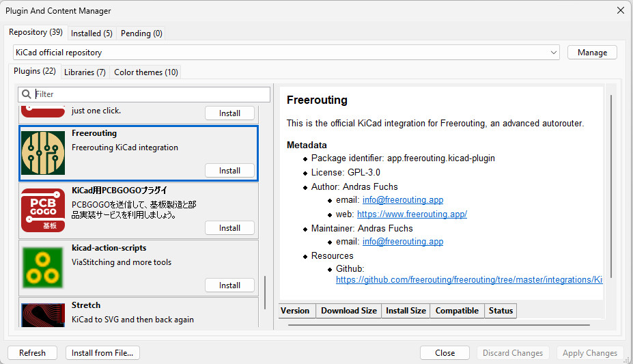Click the Manage button

pos(592,53)
